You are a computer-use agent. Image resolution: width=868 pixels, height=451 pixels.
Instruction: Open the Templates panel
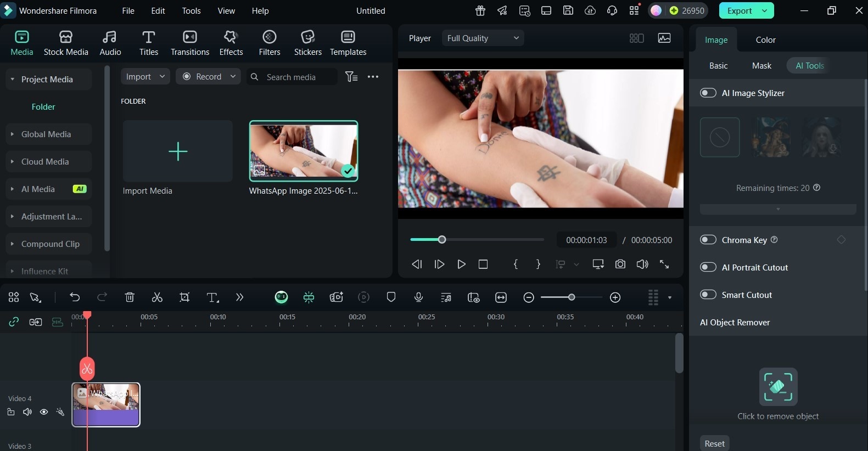pos(348,43)
